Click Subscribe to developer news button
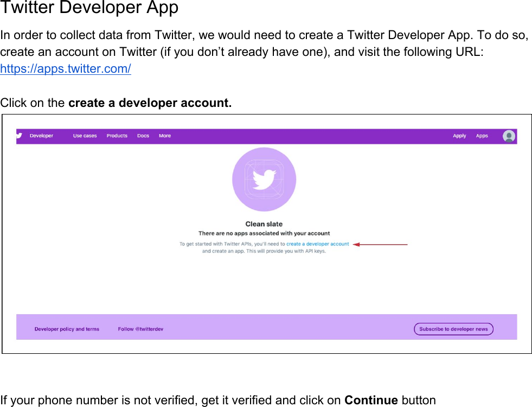The image size is (532, 407). 453,329
